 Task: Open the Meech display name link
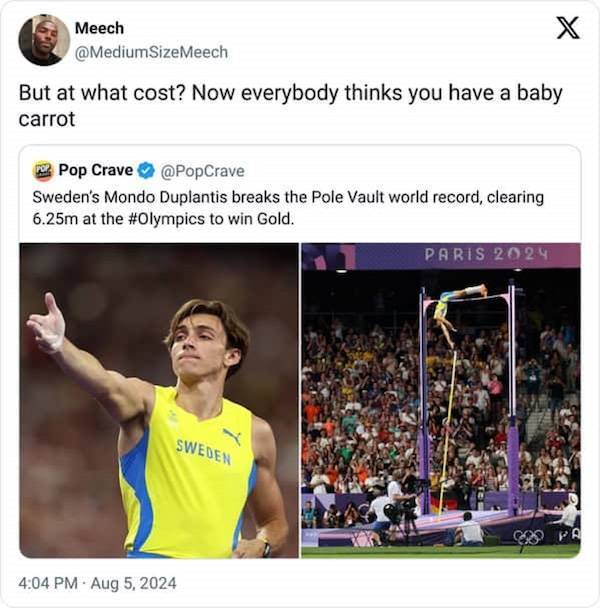(x=99, y=28)
